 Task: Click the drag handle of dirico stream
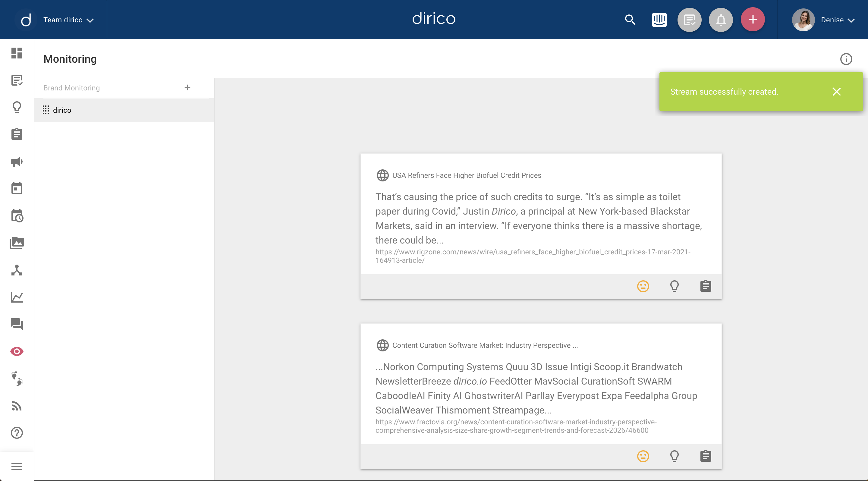[46, 110]
